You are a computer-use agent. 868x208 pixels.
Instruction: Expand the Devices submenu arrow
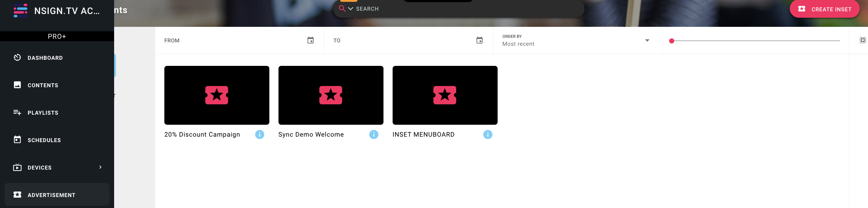(x=100, y=167)
